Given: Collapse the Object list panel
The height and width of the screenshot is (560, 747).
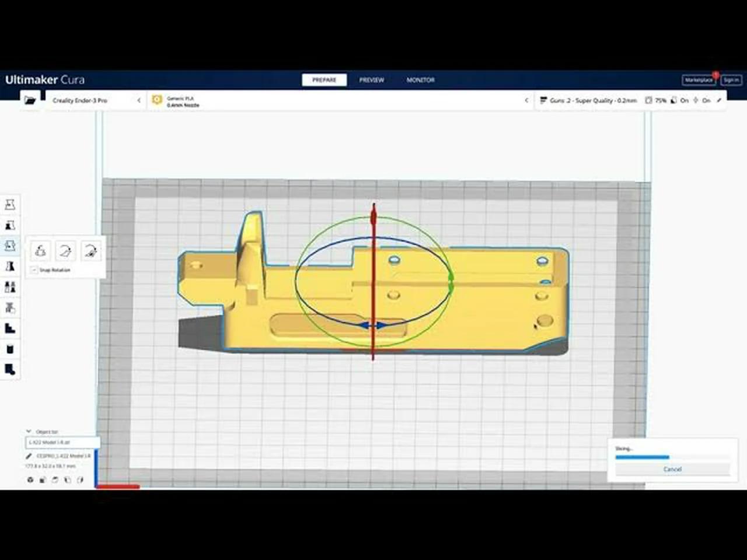Looking at the screenshot, I should coord(28,431).
